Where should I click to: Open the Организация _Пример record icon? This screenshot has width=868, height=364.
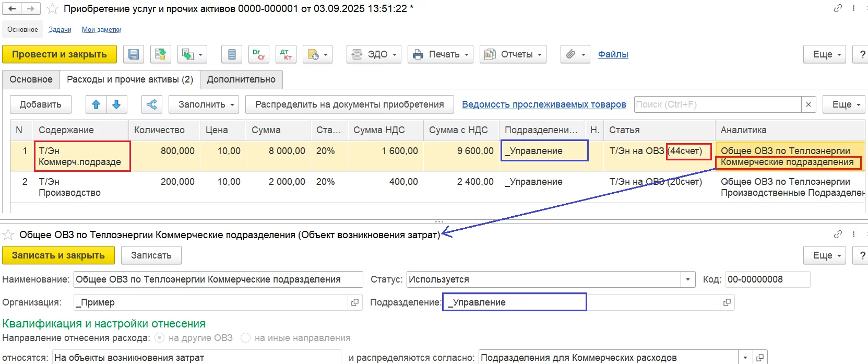pos(355,302)
